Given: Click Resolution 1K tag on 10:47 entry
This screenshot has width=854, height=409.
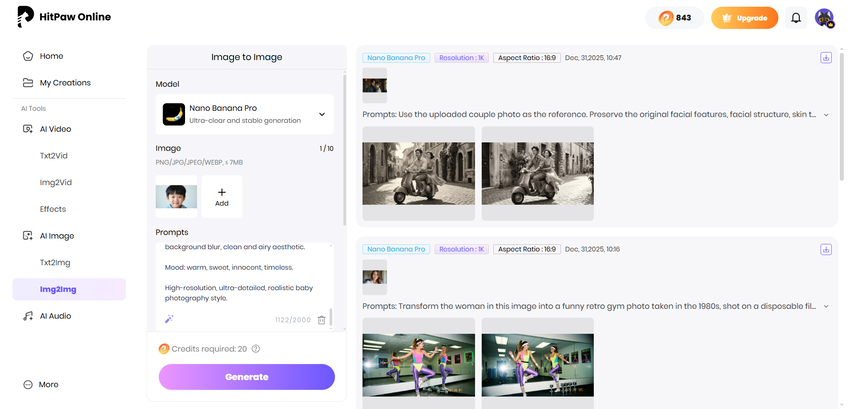Looking at the screenshot, I should (x=462, y=58).
